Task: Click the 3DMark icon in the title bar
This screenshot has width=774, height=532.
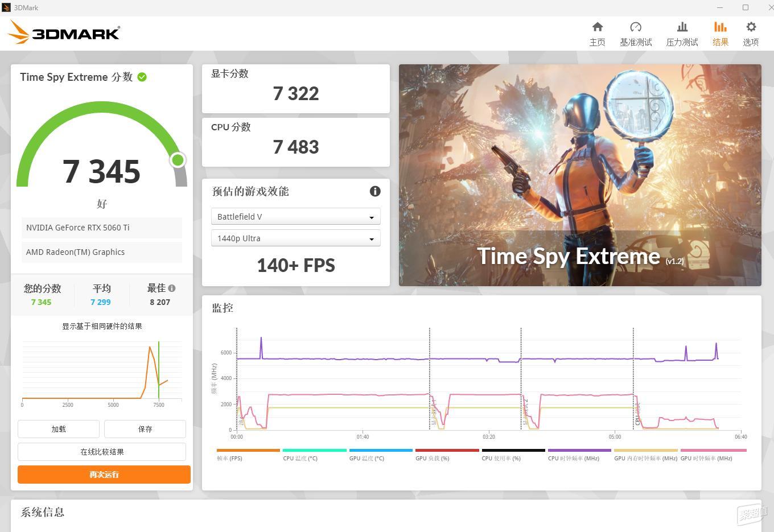Action: coord(6,7)
